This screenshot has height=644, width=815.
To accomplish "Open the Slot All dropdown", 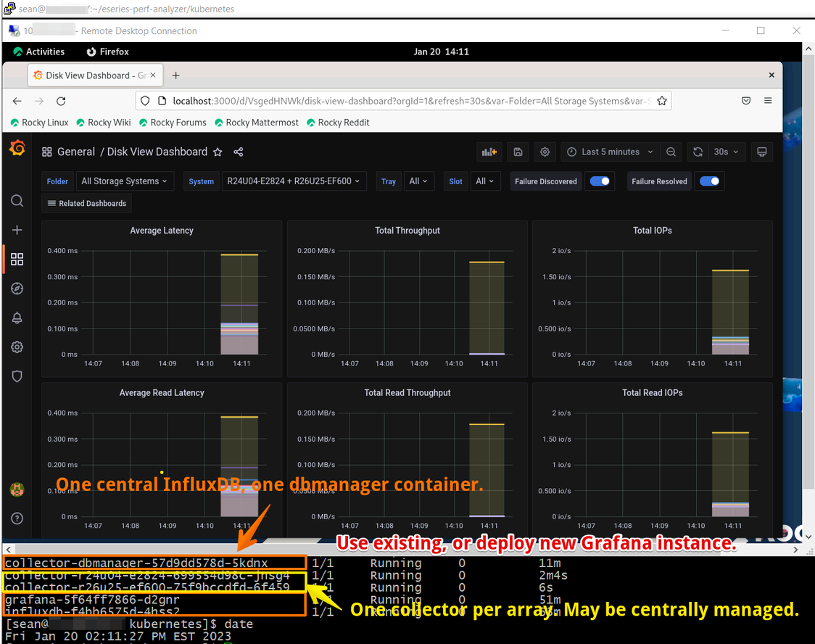I will [485, 181].
